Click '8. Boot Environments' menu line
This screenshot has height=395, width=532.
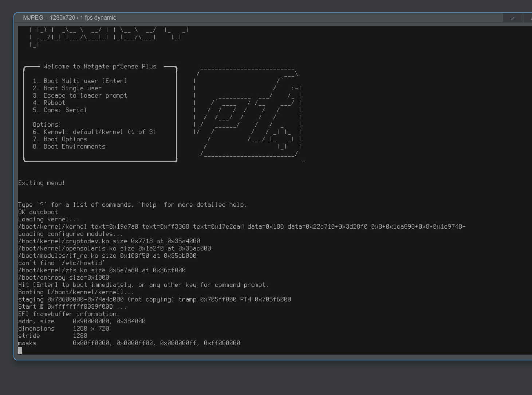coord(69,146)
